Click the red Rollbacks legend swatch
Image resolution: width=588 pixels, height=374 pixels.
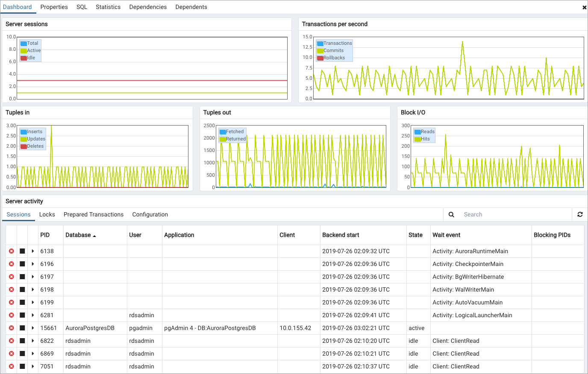pyautogui.click(x=320, y=58)
